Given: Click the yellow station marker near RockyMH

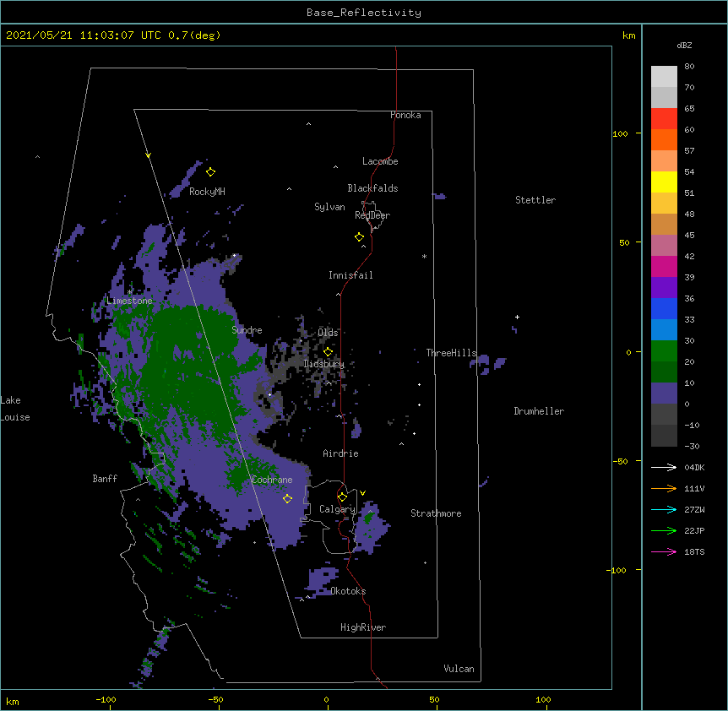Looking at the screenshot, I should point(210,172).
